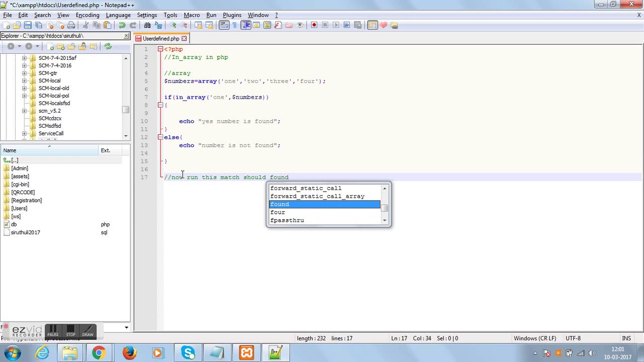This screenshot has height=362, width=644.
Task: Sort file list by Name column
Action: 49,150
